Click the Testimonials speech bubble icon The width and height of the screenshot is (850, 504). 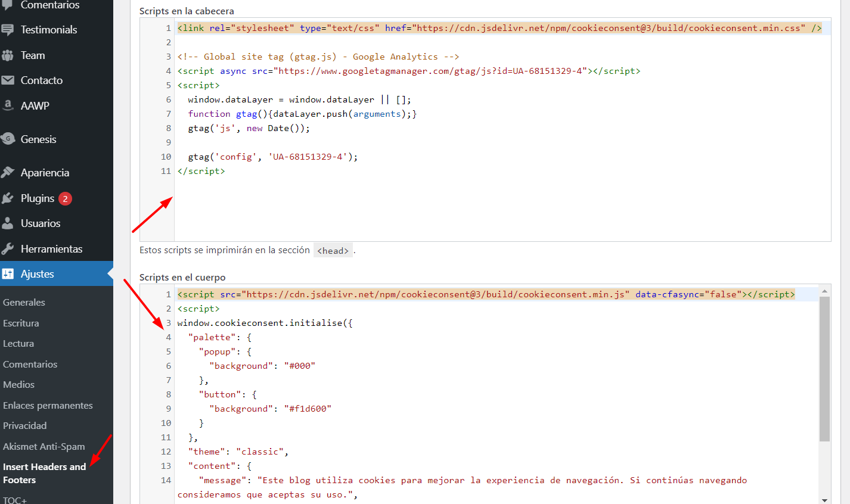(8, 30)
